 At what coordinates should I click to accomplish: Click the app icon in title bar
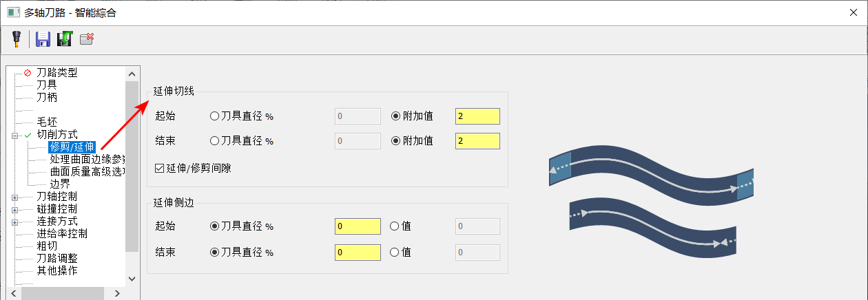12,12
